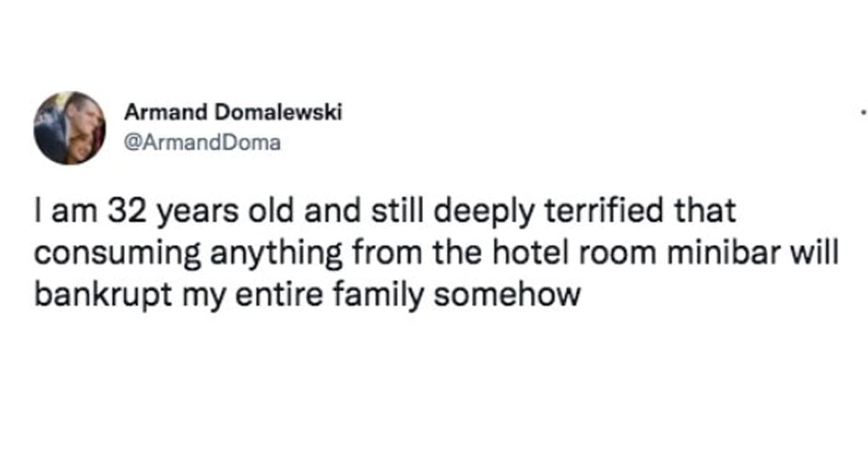Click the display name Armand Domalewski
Image resolution: width=868 pixels, height=456 pixels.
[x=233, y=112]
